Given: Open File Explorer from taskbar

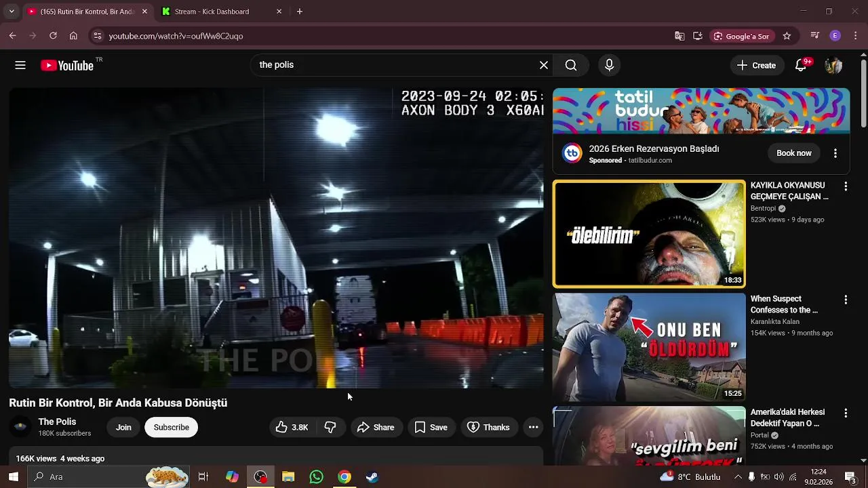Looking at the screenshot, I should point(288,476).
